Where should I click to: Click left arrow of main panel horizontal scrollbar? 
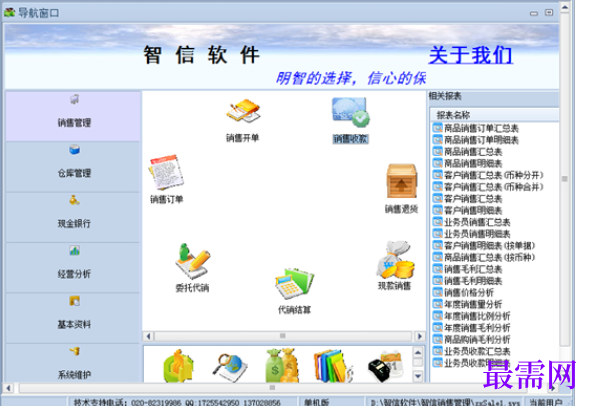coord(148,336)
